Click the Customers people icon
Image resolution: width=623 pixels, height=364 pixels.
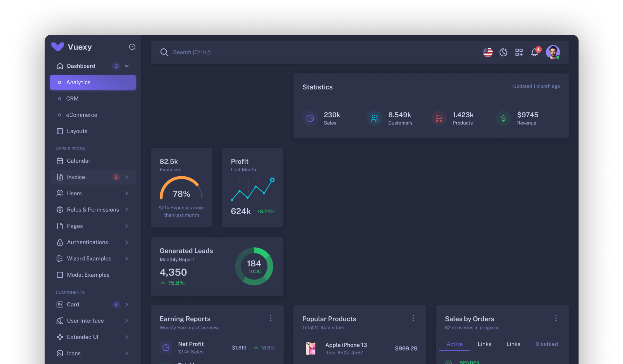(375, 118)
